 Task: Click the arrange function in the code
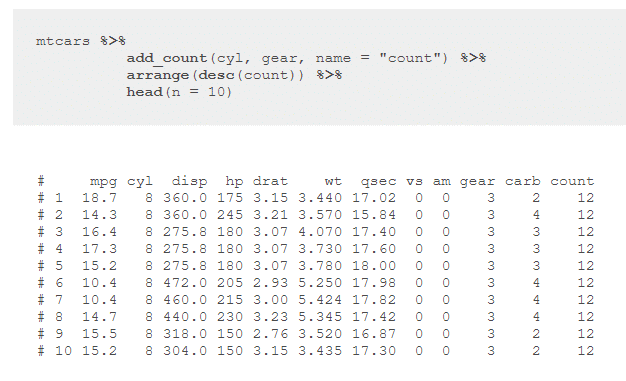(158, 75)
